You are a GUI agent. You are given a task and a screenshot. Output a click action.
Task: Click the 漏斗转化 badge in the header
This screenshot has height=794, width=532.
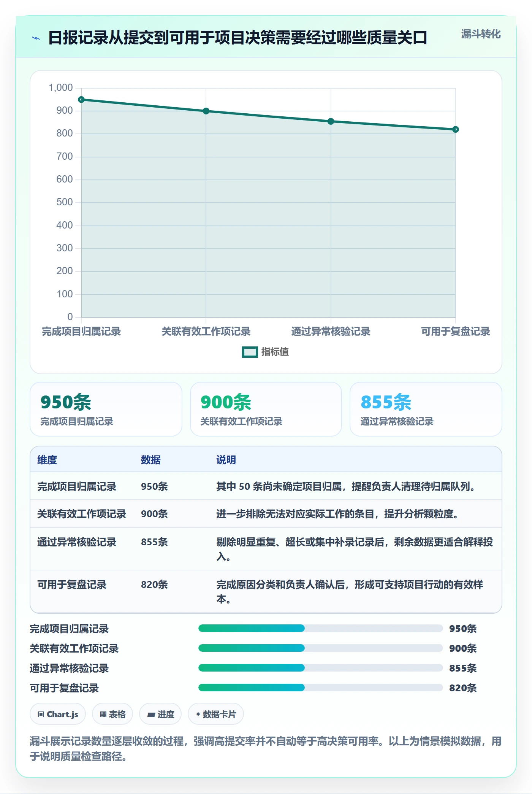click(x=481, y=34)
